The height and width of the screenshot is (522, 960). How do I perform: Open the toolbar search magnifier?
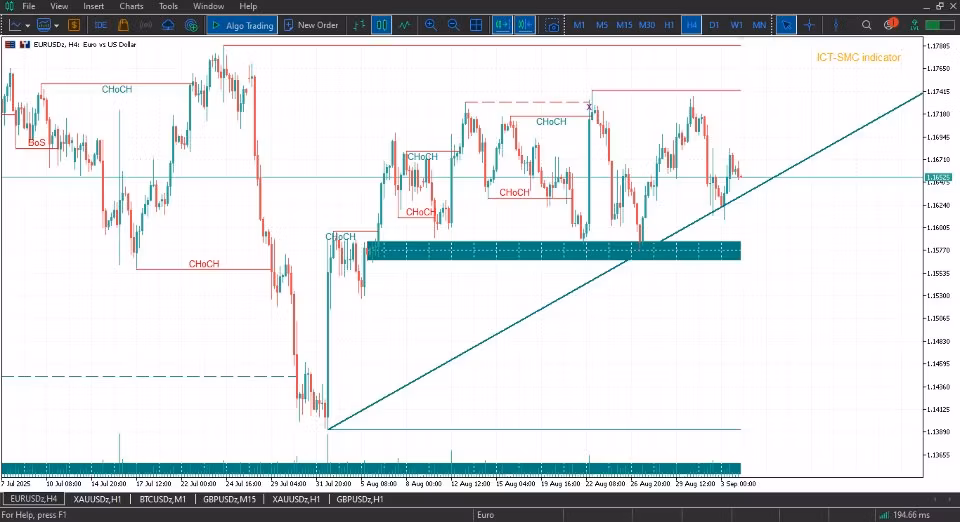866,25
